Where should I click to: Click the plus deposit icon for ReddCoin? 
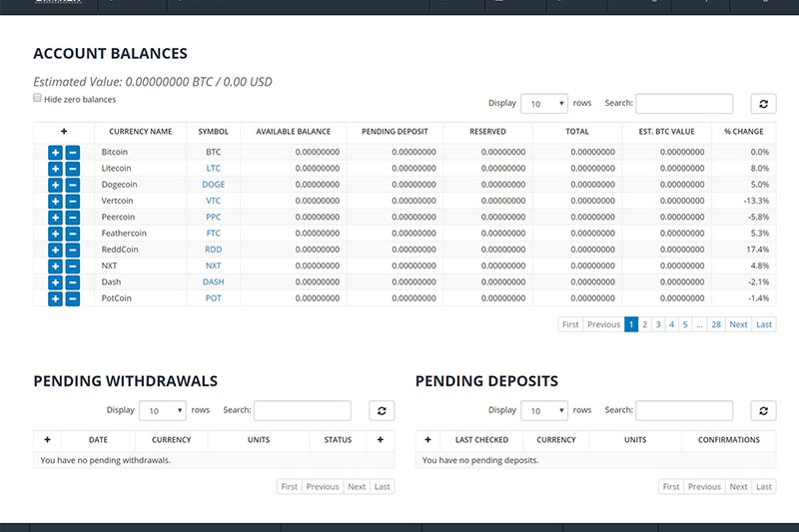point(55,250)
